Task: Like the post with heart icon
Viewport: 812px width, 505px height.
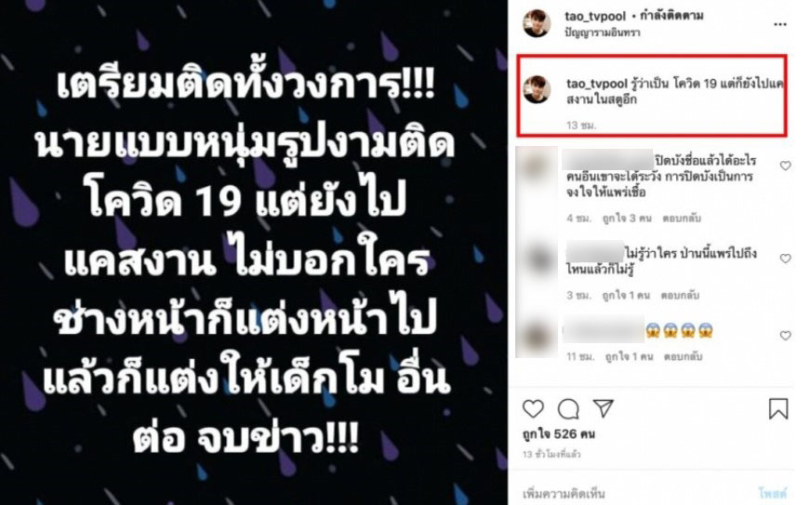Action: tap(533, 408)
